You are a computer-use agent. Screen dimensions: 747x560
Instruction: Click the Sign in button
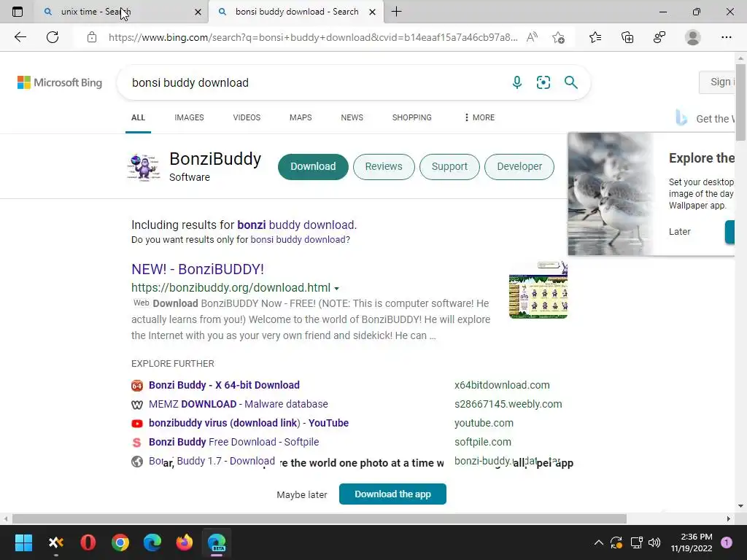717,82
